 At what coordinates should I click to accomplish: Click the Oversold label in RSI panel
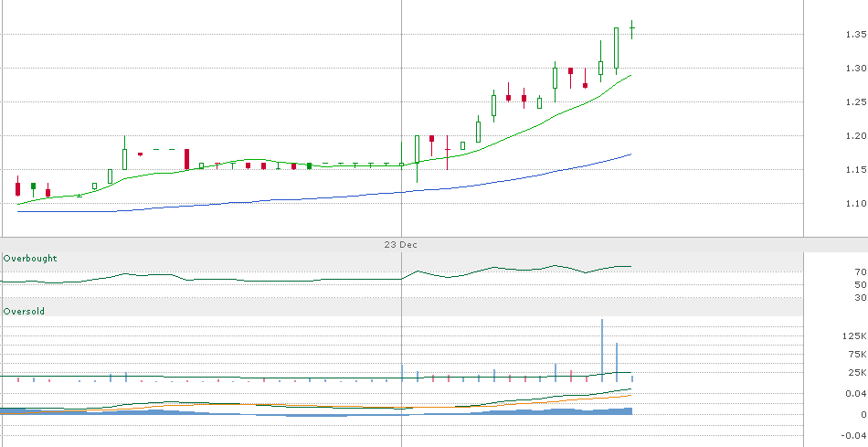click(24, 312)
